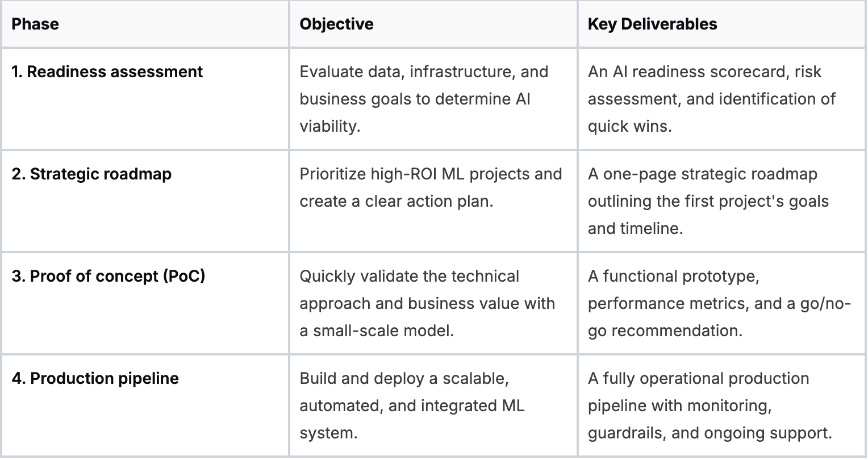Click the 'An AI readiness scorecard' deliverable
The height and width of the screenshot is (460, 868).
(x=704, y=72)
